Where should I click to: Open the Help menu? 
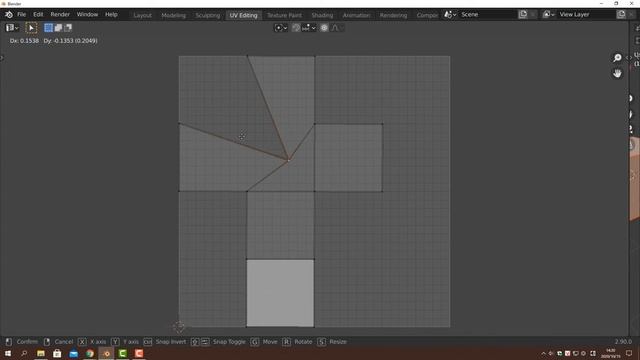tap(111, 14)
